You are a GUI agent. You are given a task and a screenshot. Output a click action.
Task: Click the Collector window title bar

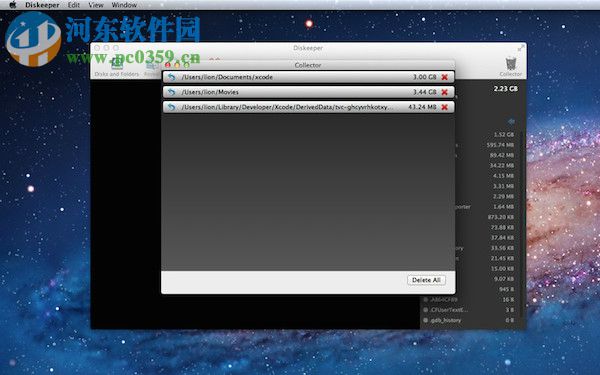(x=308, y=65)
